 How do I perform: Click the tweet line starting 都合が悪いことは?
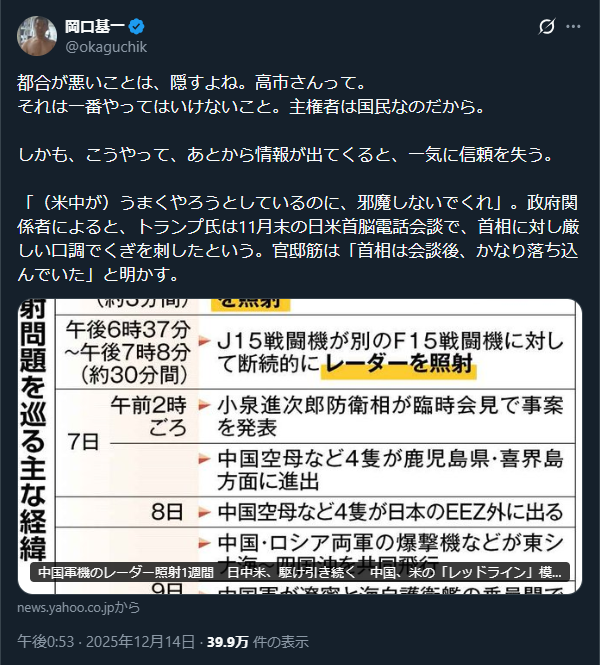point(191,82)
